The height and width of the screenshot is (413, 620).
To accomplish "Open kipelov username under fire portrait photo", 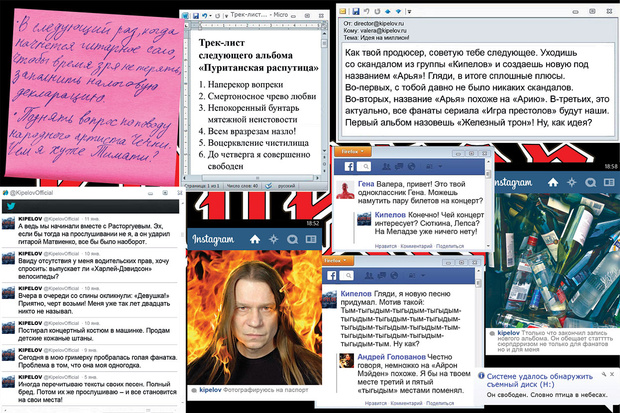I will tap(210, 390).
